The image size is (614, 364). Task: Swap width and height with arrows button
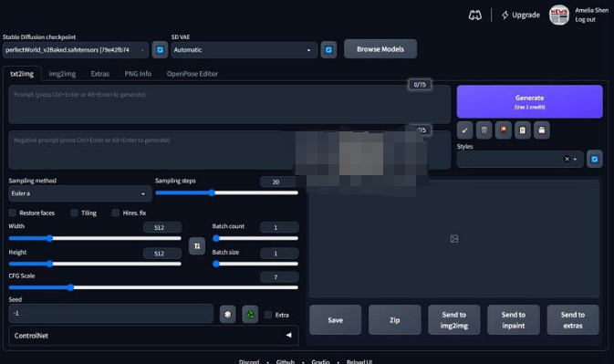pos(197,245)
